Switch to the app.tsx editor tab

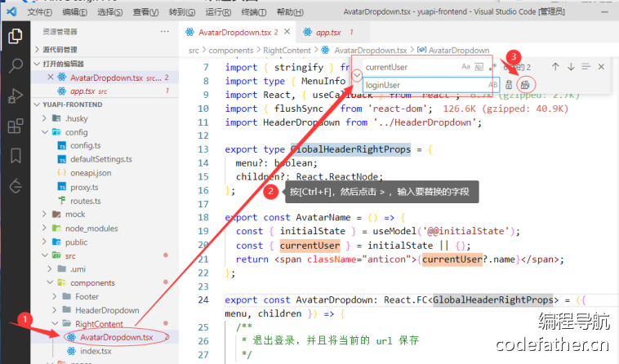tap(332, 32)
